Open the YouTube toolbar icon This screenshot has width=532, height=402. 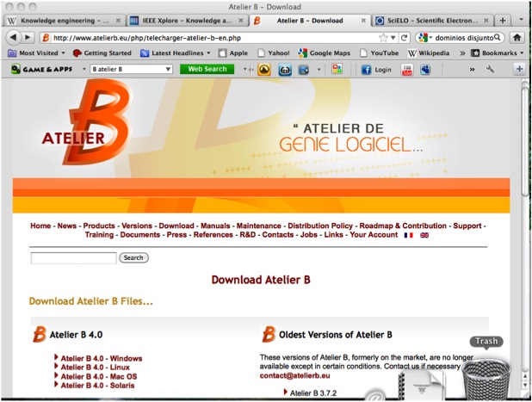coord(407,70)
